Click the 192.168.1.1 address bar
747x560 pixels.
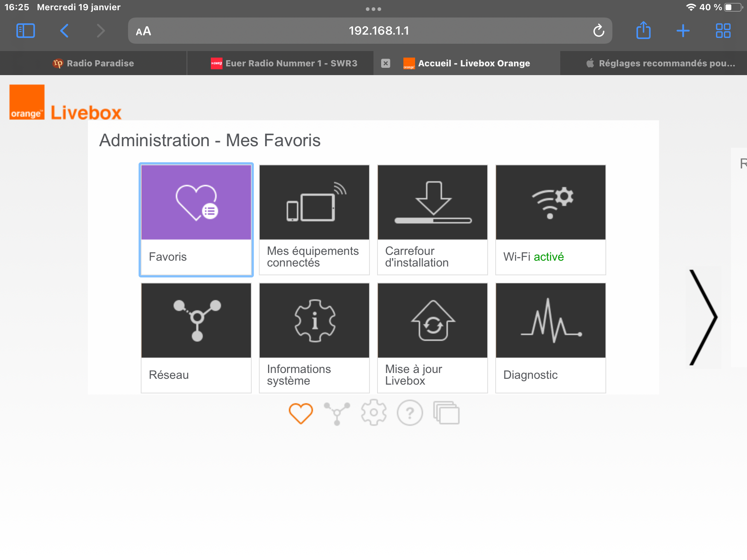click(379, 31)
